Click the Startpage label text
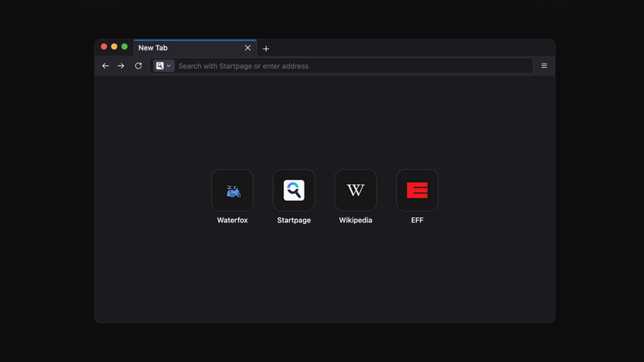Viewport: 644px width, 362px height. click(x=294, y=220)
